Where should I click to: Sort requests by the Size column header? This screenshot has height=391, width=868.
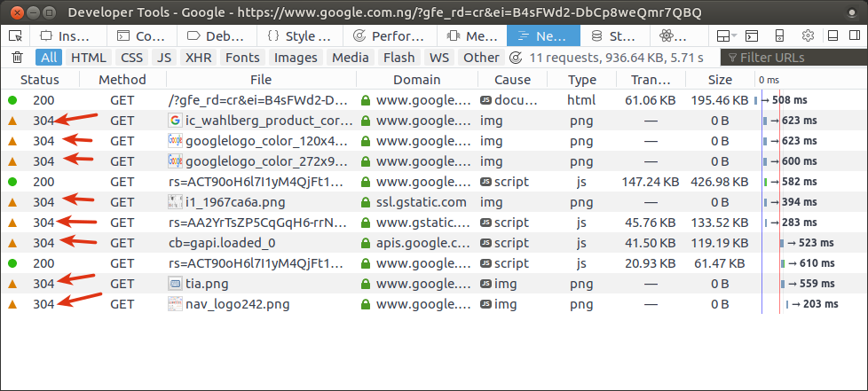[x=720, y=80]
